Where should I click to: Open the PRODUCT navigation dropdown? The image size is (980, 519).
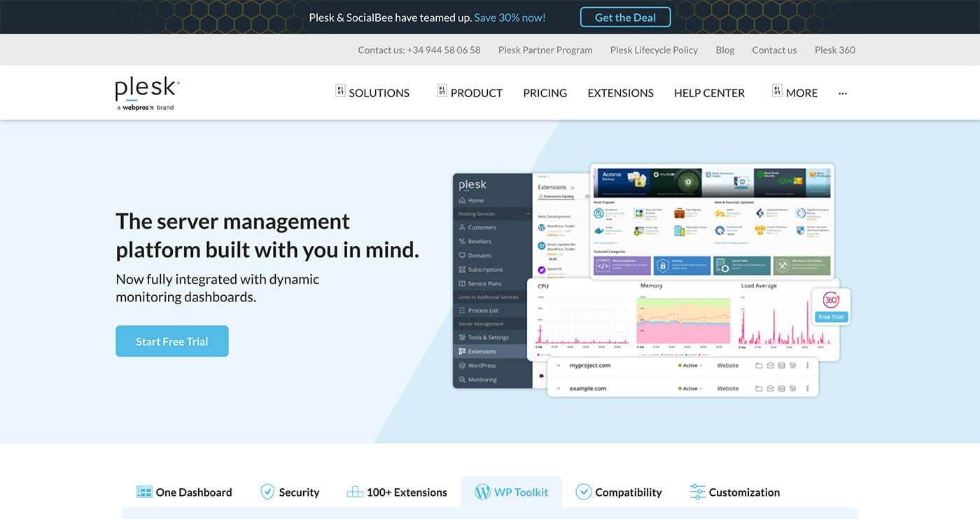470,92
